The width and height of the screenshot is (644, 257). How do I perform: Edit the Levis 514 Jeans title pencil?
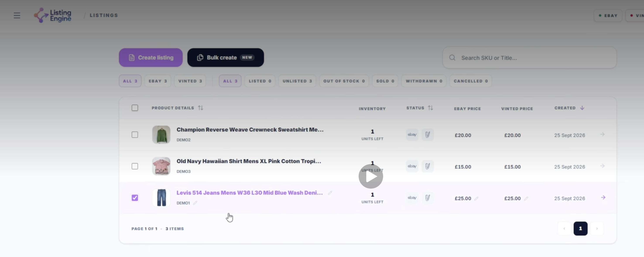(x=330, y=193)
